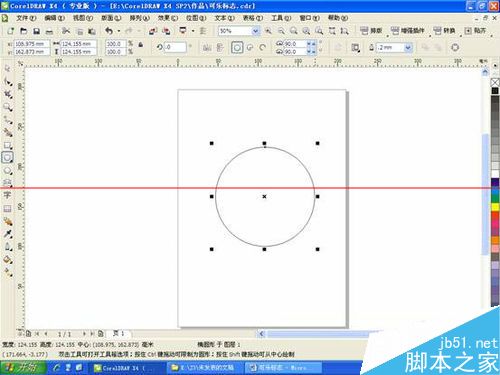
Task: Select the Eyedropper tool in the toolbox
Action: (x=7, y=234)
